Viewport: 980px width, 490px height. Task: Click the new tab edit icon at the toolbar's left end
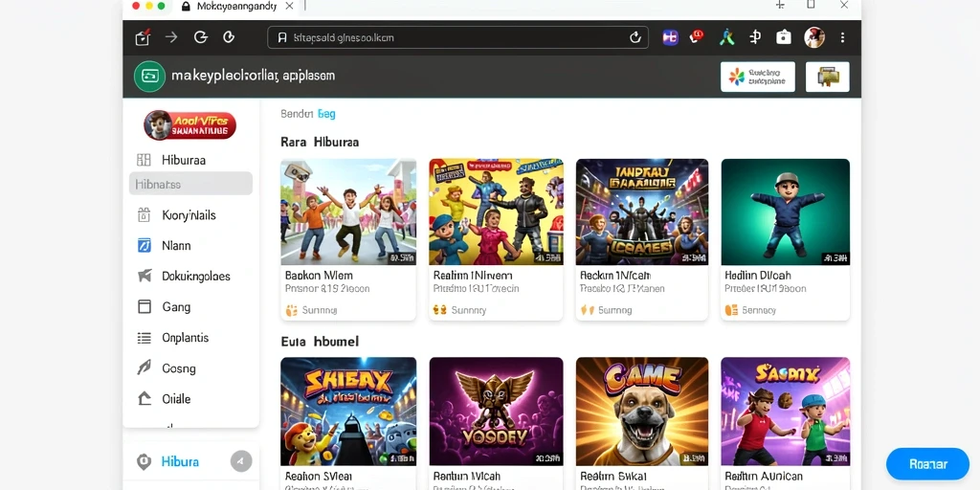tap(144, 37)
